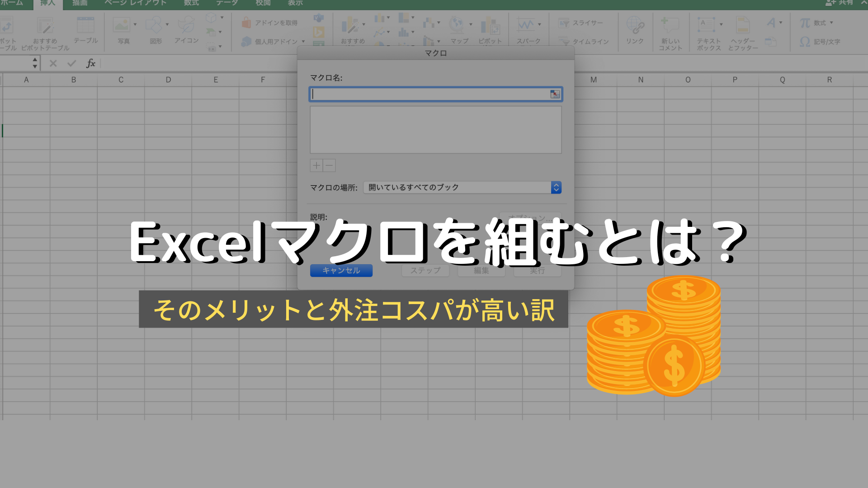868x488 pixels.
Task: Switch to the 校閲 (Review) tab
Action: pos(263,3)
